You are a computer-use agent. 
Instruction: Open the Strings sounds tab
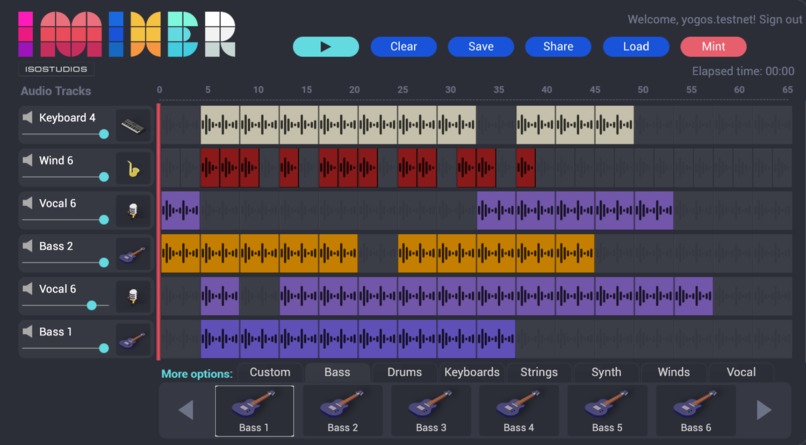(539, 373)
